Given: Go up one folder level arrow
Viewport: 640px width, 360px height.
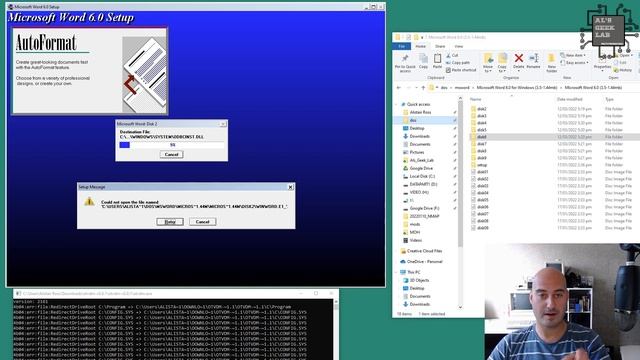Looking at the screenshot, I should (x=423, y=87).
